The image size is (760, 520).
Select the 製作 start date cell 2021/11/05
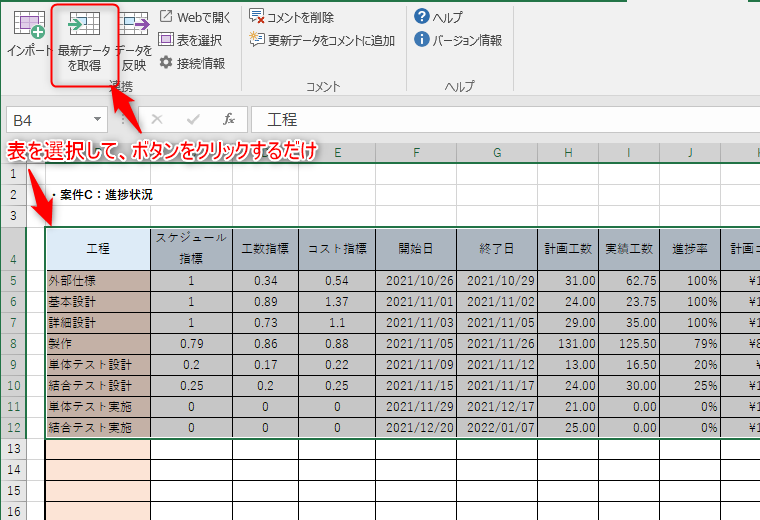tap(416, 344)
